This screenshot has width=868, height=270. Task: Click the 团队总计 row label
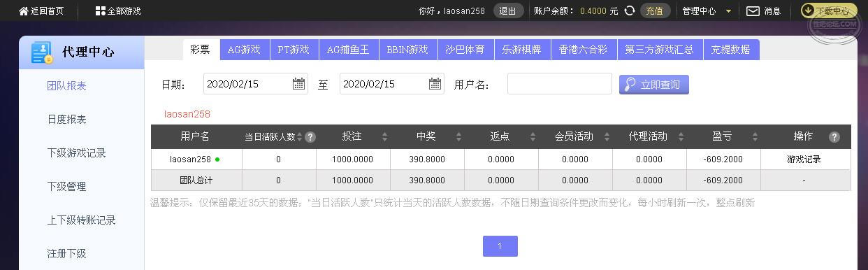pos(196,180)
